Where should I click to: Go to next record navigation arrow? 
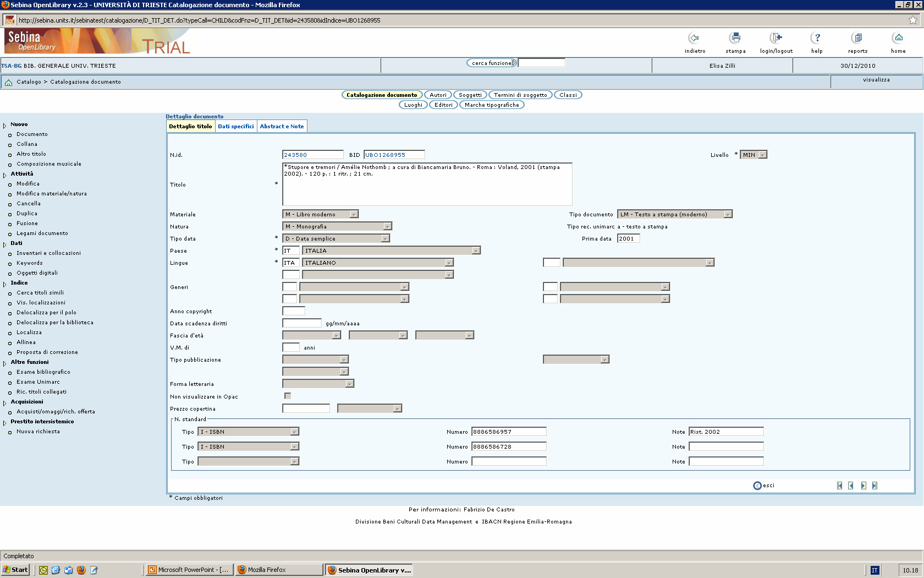pos(864,486)
